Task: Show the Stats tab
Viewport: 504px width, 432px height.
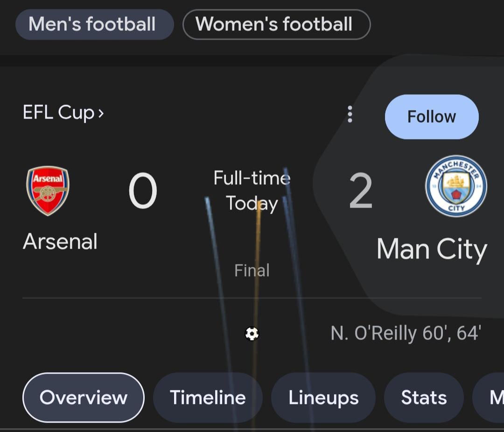Action: (424, 397)
